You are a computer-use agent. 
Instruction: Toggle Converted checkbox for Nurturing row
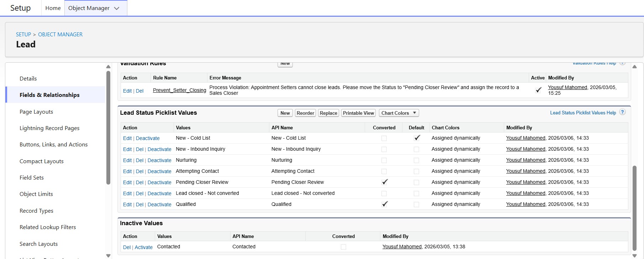384,160
